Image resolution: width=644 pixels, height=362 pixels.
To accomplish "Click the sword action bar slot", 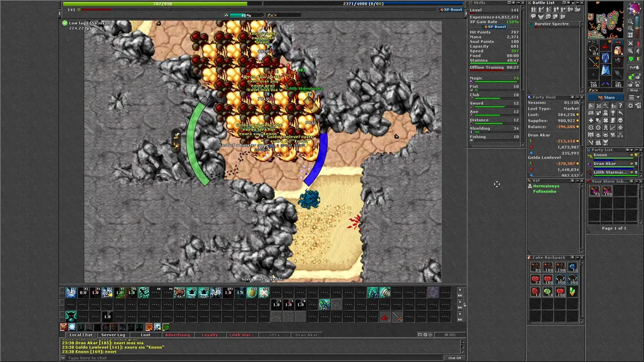I will click(x=397, y=317).
